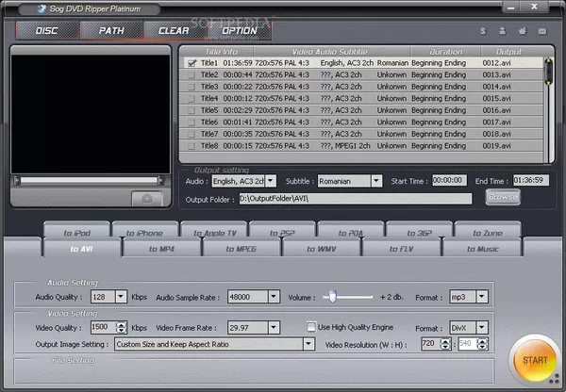Click the End Time field
Screen dimensions: 566x392
tap(531, 180)
